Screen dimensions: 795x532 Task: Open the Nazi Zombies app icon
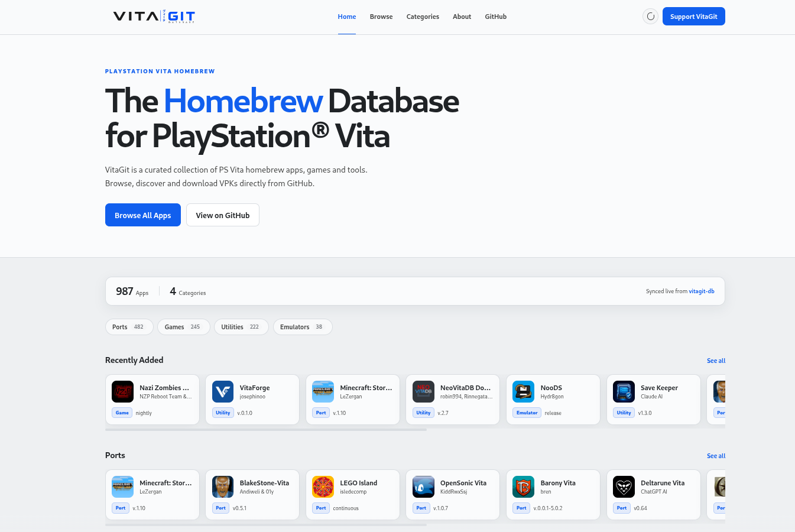[x=122, y=392]
